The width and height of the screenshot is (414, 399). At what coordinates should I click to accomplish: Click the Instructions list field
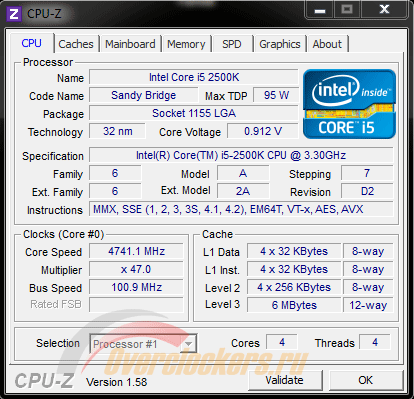(241, 209)
